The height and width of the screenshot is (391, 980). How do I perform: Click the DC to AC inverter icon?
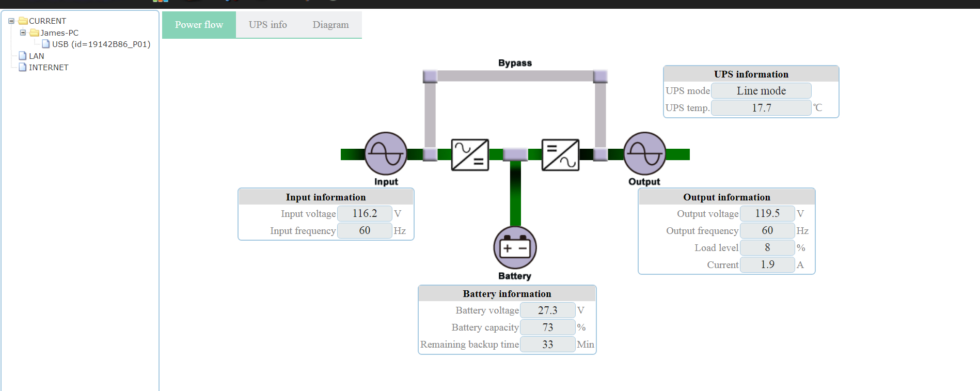click(560, 154)
